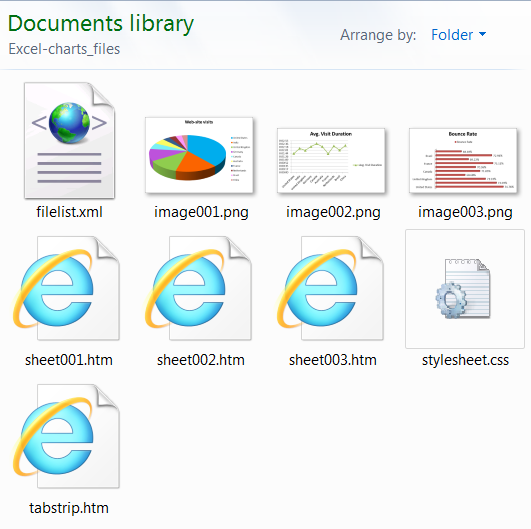Click the sheet001.htm file name
Image resolution: width=531 pixels, height=529 pixels.
click(69, 360)
